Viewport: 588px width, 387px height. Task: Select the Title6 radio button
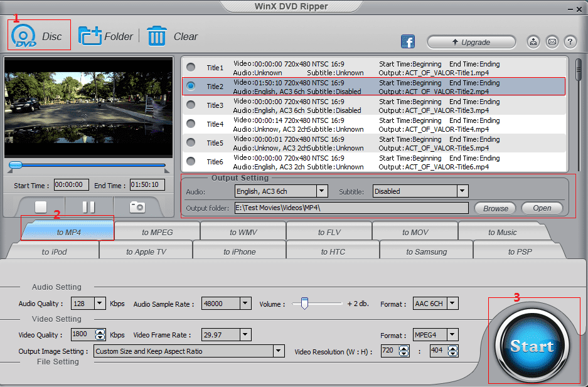click(x=191, y=161)
